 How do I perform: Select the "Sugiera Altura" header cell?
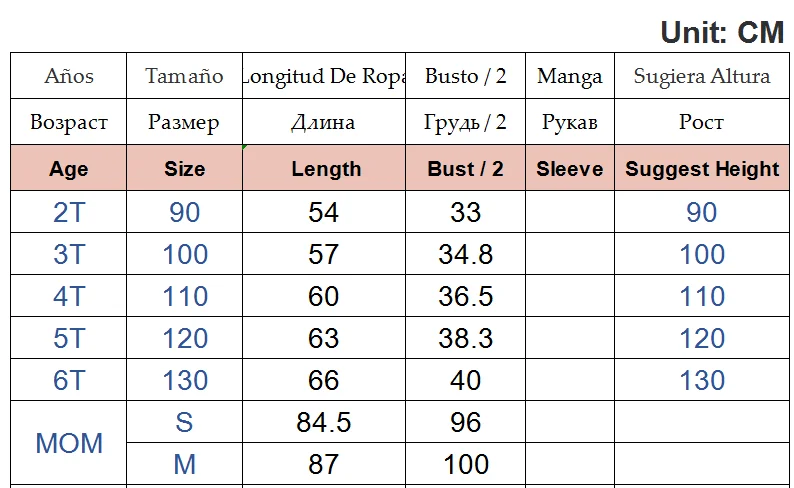pyautogui.click(x=701, y=76)
